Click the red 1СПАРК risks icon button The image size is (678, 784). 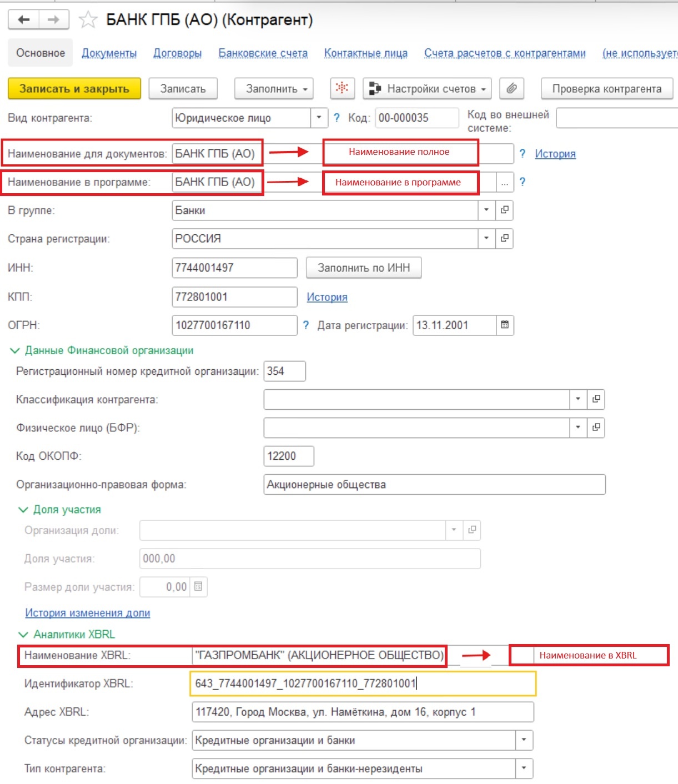tap(342, 88)
